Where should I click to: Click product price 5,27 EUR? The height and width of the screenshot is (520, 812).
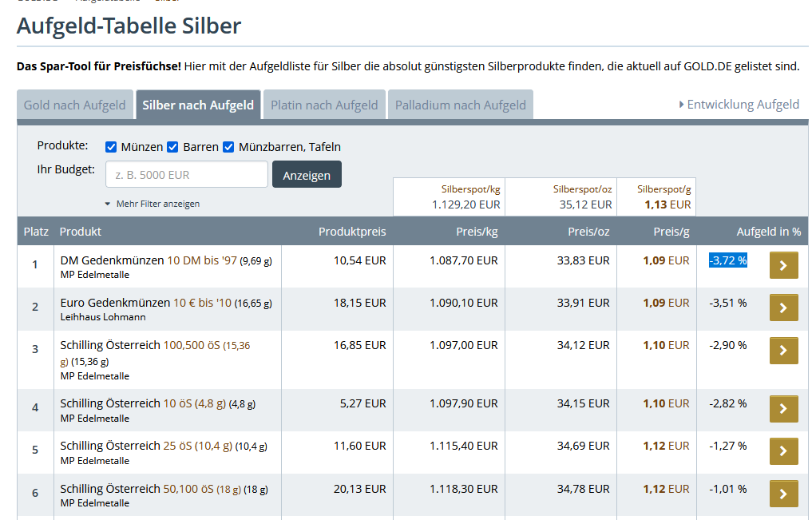(x=363, y=403)
